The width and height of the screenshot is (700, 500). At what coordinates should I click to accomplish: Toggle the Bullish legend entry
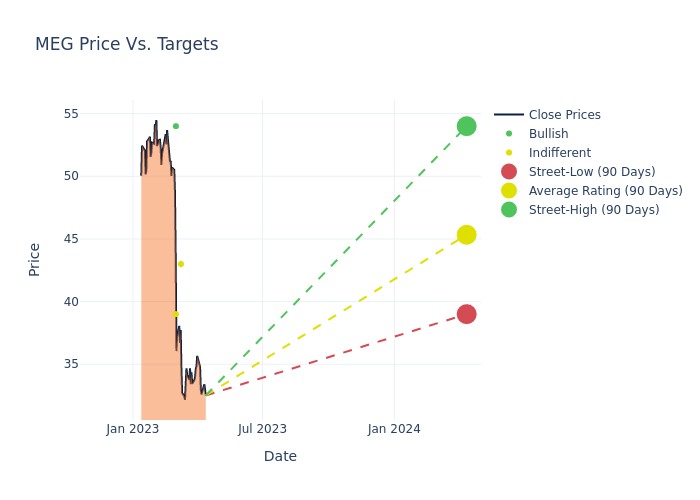pos(548,134)
